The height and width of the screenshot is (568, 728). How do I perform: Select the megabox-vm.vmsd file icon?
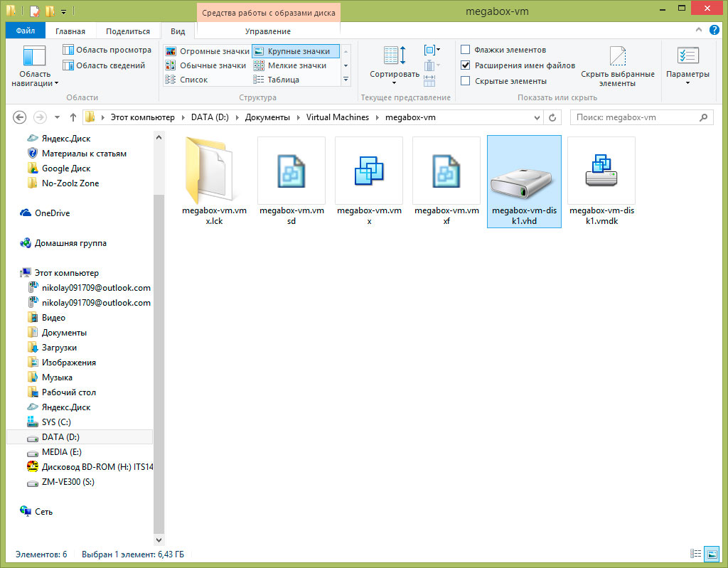(291, 171)
